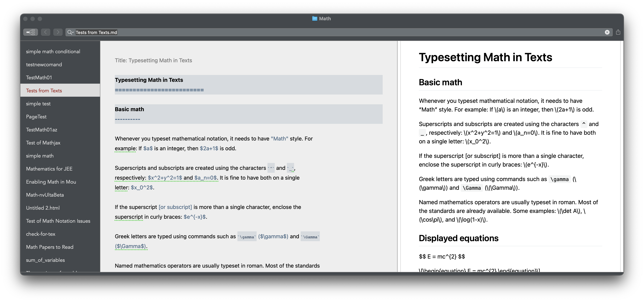This screenshot has height=302, width=644.
Task: Select 'Math Papers to Read' note
Action: point(49,247)
